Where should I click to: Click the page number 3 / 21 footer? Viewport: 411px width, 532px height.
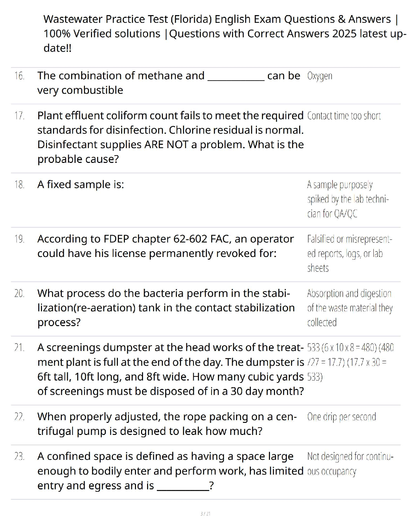tap(205, 514)
